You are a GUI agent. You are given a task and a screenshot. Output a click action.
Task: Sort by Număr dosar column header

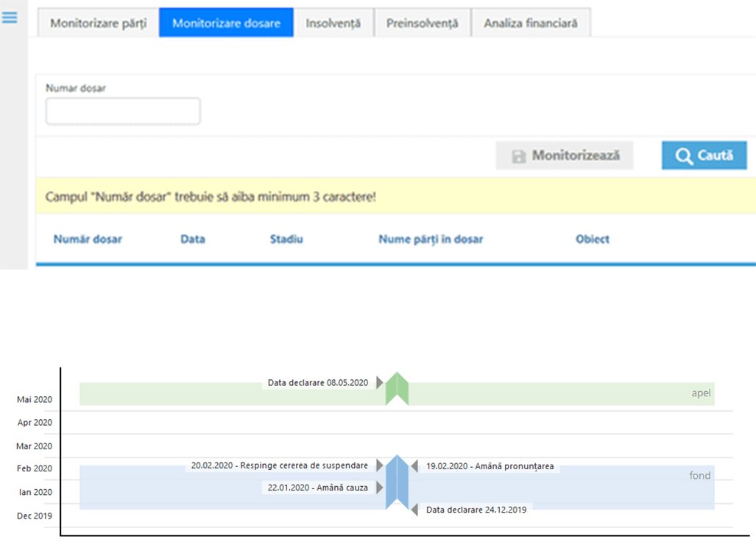click(x=88, y=239)
